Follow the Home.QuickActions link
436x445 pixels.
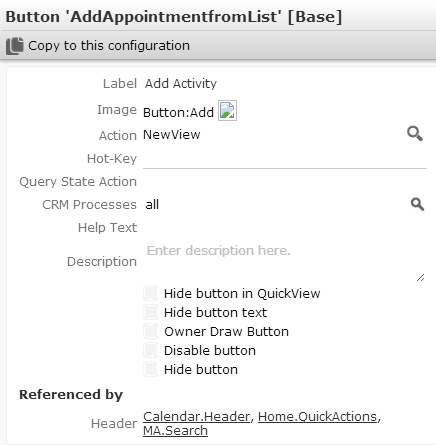318,417
